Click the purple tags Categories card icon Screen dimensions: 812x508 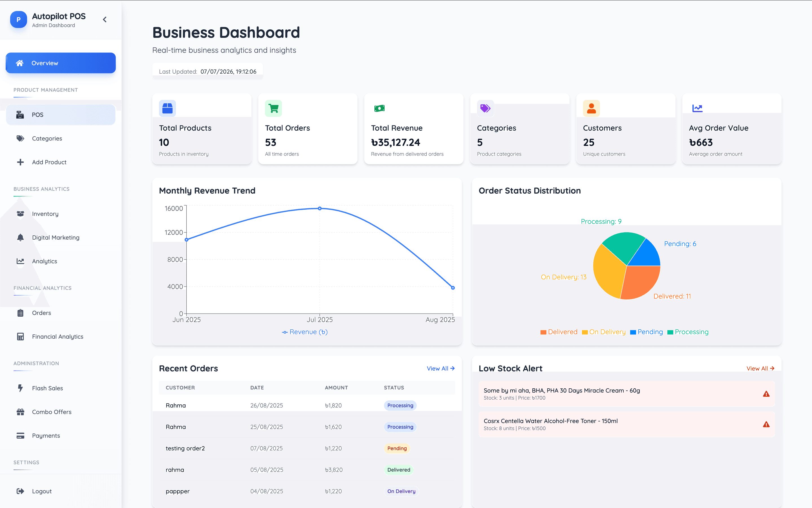(486, 108)
